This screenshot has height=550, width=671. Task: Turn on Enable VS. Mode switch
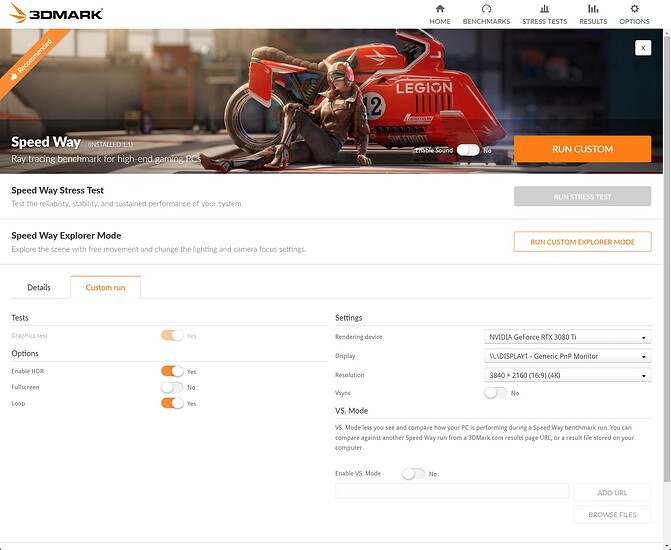(x=413, y=474)
